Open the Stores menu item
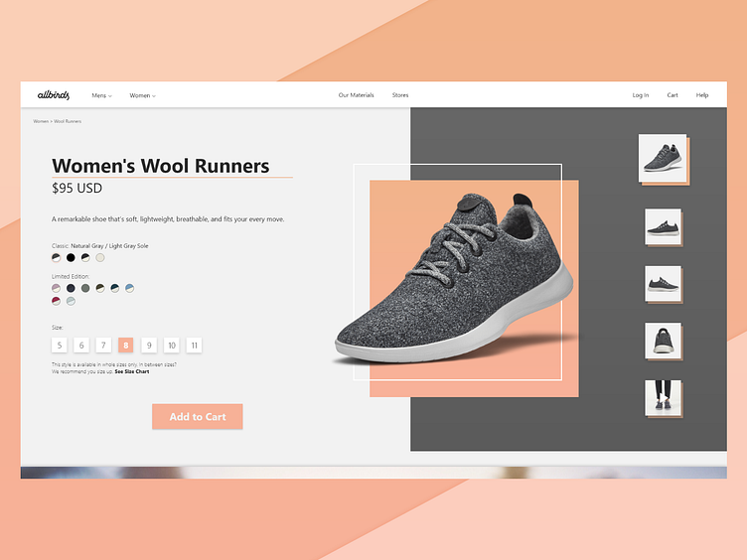The width and height of the screenshot is (747, 560). pos(400,94)
